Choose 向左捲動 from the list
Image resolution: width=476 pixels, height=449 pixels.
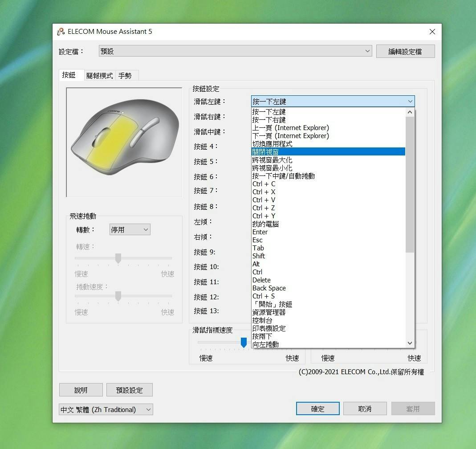pyautogui.click(x=329, y=344)
